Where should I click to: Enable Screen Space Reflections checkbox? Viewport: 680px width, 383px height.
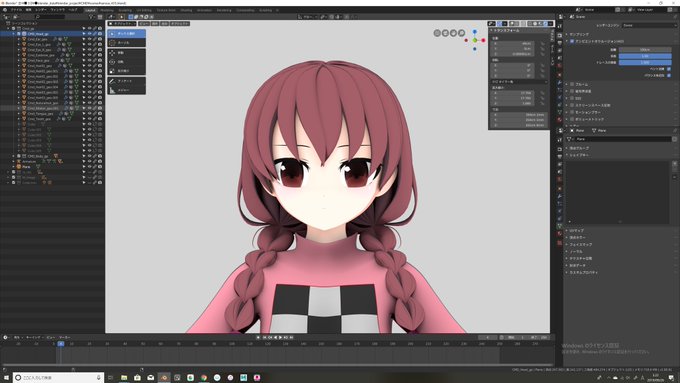pyautogui.click(x=572, y=105)
